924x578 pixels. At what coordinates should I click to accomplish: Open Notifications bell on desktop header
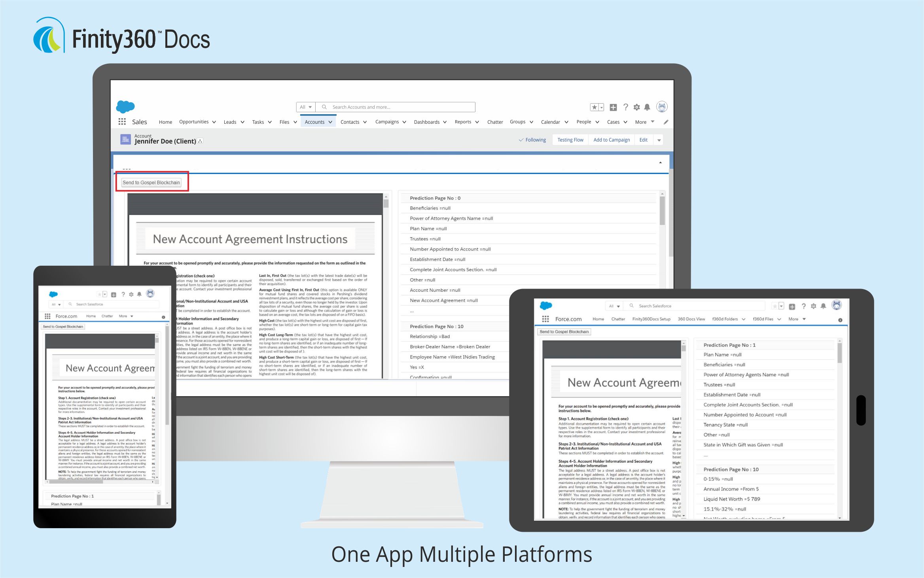647,107
